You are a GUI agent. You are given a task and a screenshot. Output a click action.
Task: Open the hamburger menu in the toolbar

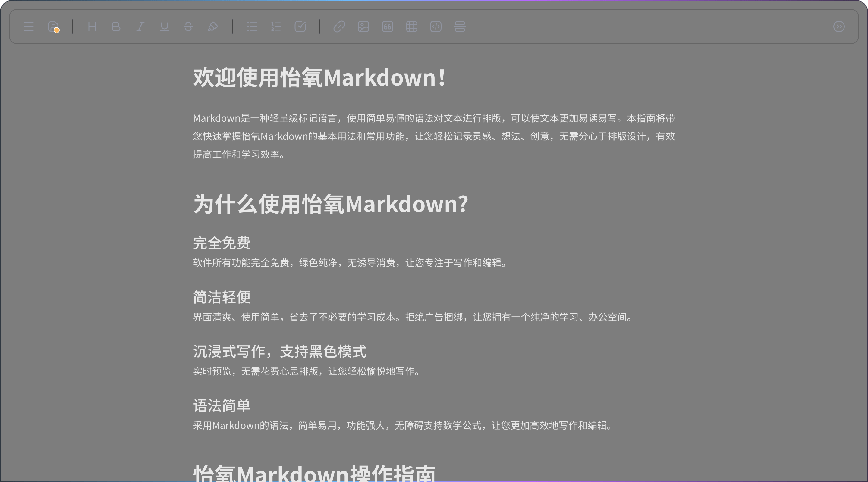(x=29, y=27)
